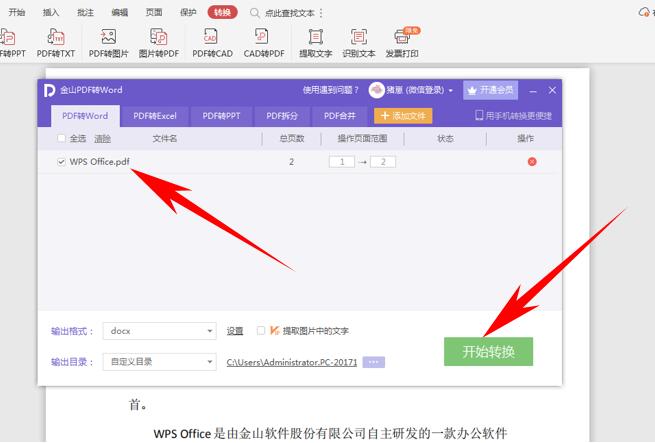655x443 pixels.
Task: Click the cloud sync icon in the top-right corner
Action: point(644,13)
